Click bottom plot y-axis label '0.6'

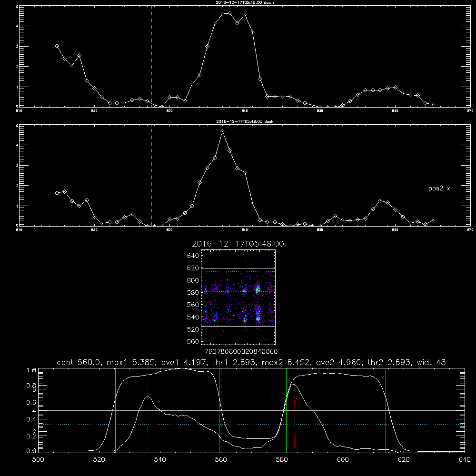point(31,402)
